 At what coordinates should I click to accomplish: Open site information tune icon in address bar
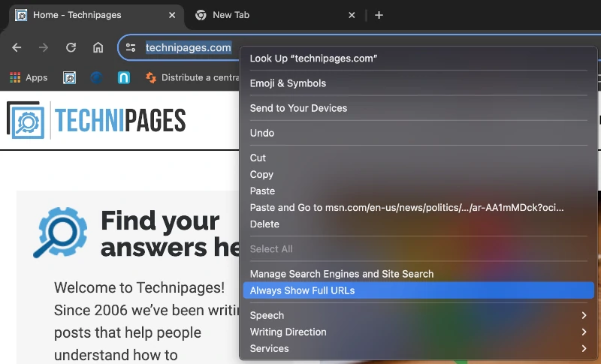[x=131, y=47]
